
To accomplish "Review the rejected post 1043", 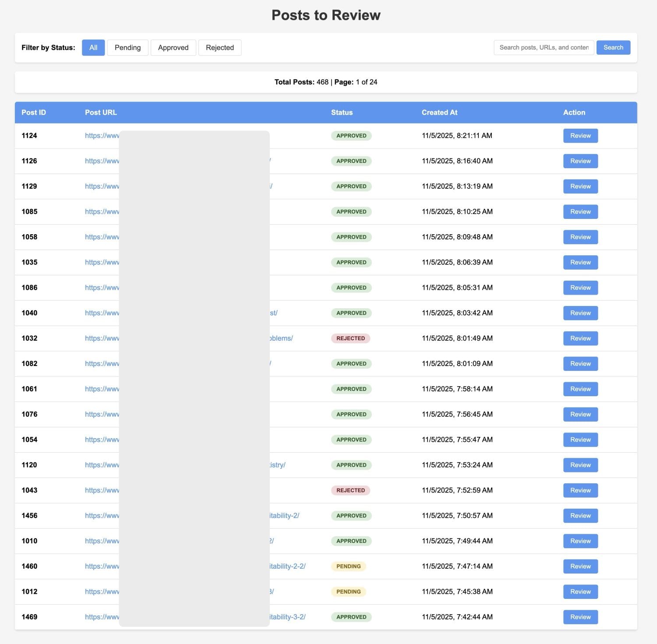I will pos(580,490).
